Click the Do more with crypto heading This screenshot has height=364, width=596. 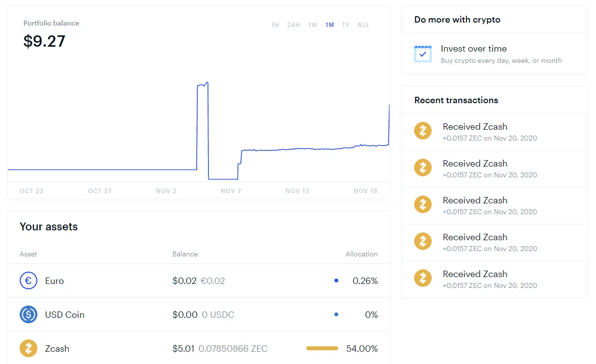point(457,20)
